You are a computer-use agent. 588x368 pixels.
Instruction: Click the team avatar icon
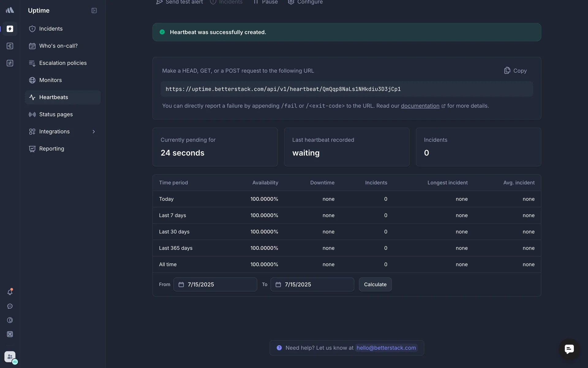(10, 357)
